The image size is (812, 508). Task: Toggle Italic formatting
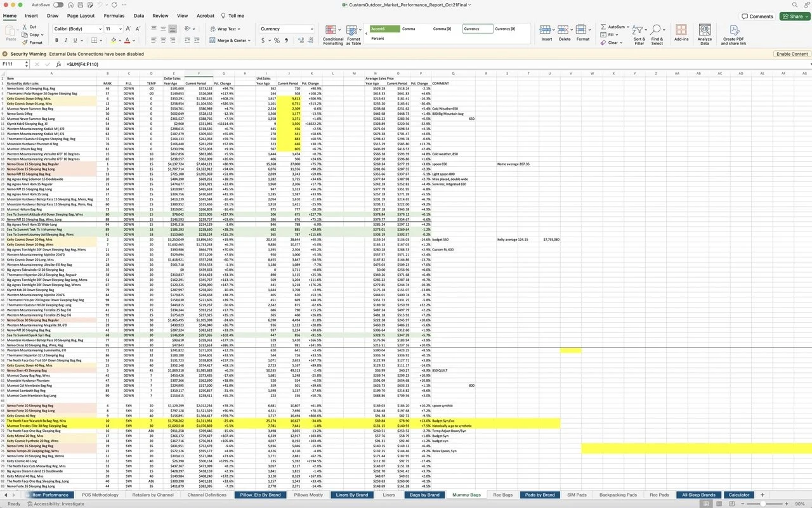67,41
